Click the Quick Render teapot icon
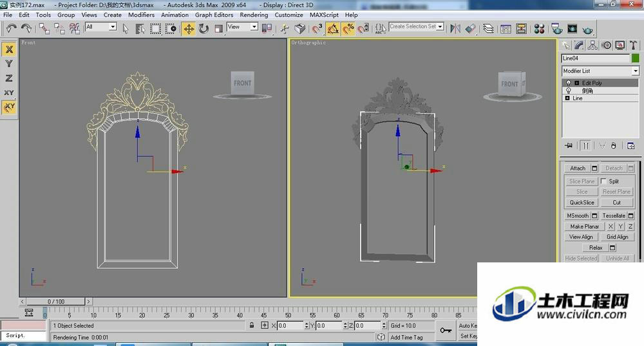The width and height of the screenshot is (644, 346). point(587,29)
